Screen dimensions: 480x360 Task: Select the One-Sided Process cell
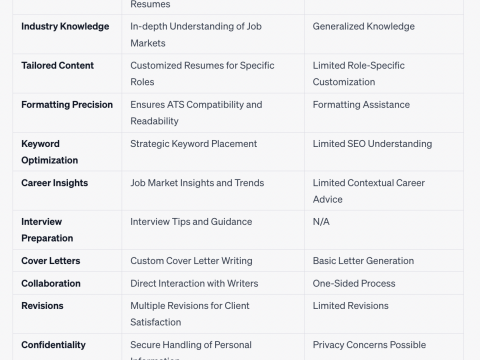(x=354, y=283)
